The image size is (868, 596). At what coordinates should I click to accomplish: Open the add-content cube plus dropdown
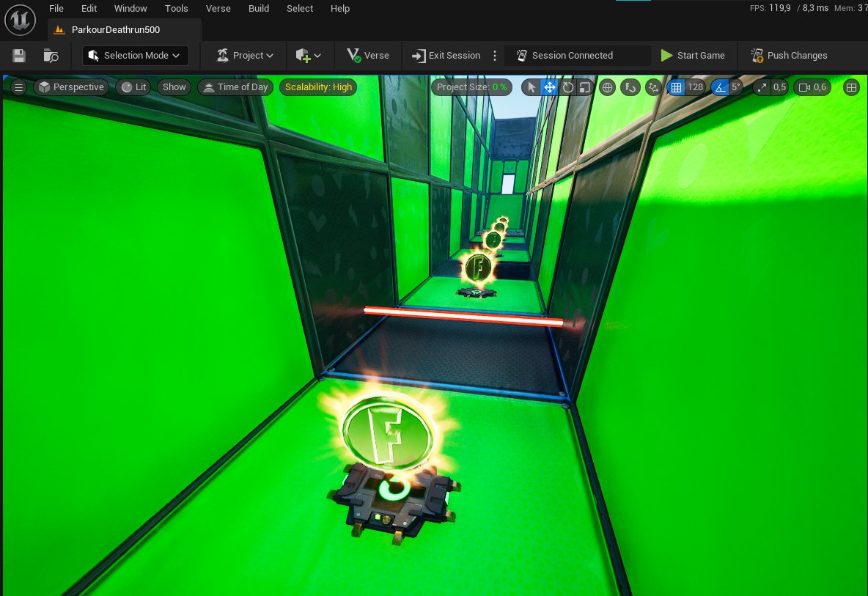pyautogui.click(x=309, y=55)
